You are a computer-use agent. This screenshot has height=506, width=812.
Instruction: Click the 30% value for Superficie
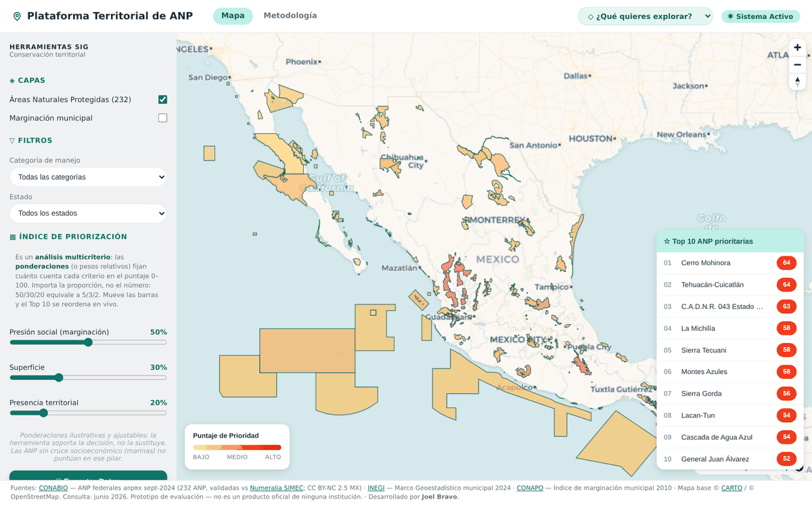(158, 367)
